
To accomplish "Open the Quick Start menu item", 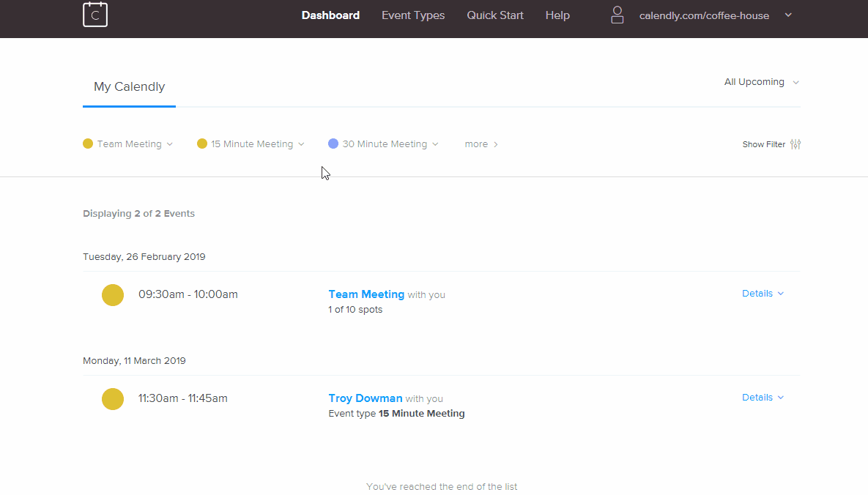I will coord(495,15).
